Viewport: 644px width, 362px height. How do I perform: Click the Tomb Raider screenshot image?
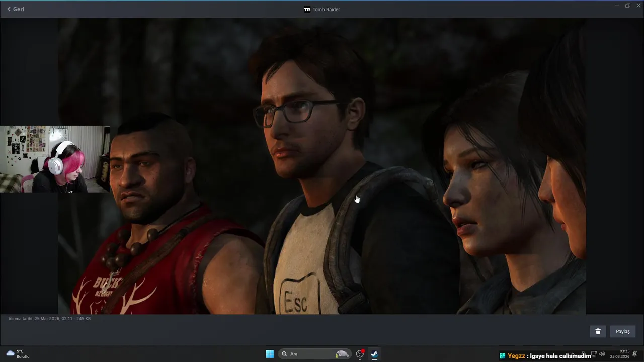pos(322,166)
